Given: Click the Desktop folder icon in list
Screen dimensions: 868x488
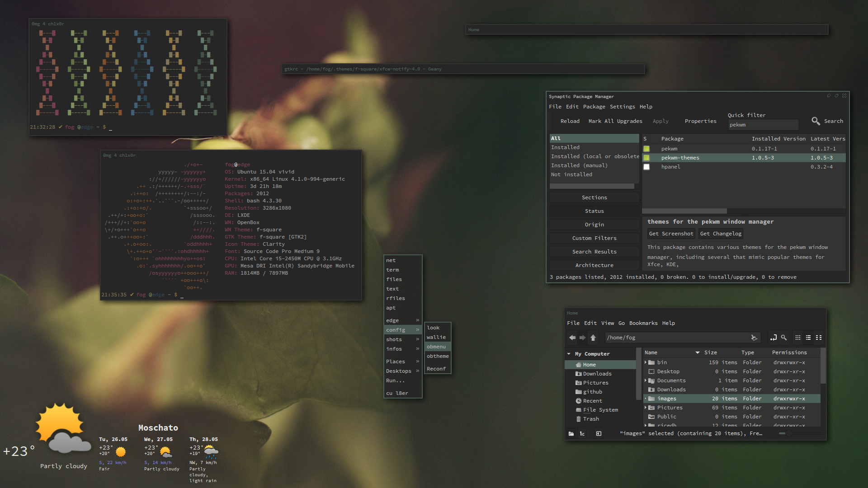Looking at the screenshot, I should click(651, 371).
